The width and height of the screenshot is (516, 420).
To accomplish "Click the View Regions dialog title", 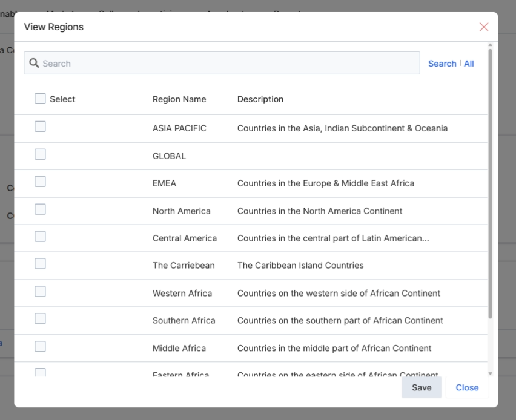I will [x=54, y=27].
